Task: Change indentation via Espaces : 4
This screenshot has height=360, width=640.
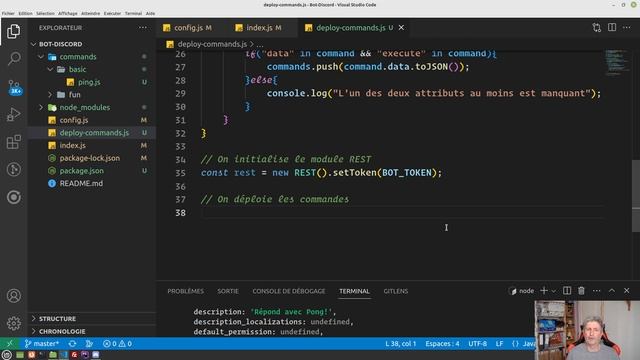Action: click(442, 344)
